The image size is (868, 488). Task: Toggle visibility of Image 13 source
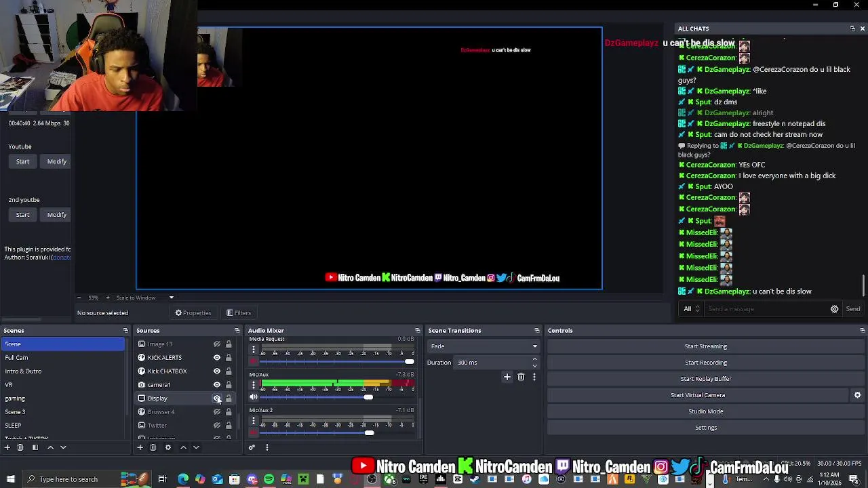click(x=217, y=344)
